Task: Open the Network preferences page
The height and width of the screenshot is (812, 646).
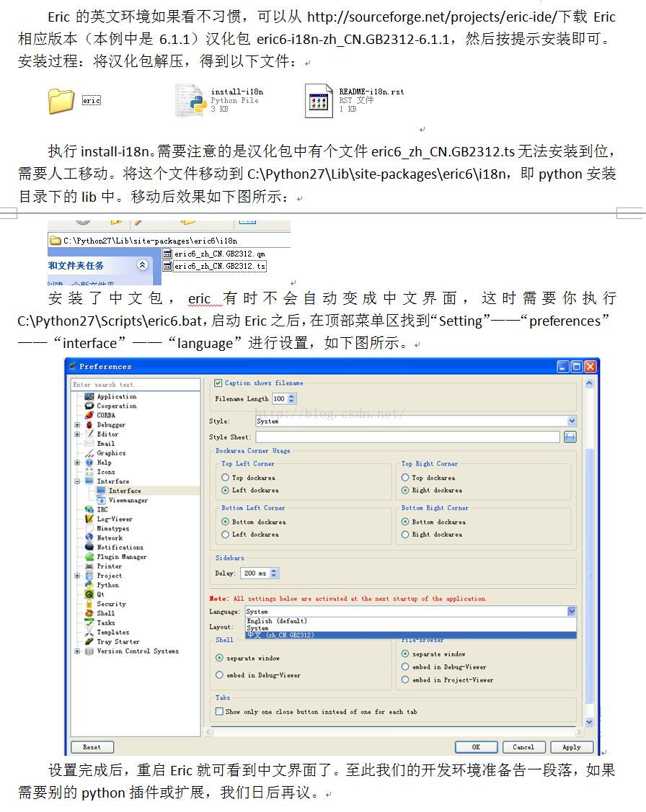Action: (x=110, y=538)
